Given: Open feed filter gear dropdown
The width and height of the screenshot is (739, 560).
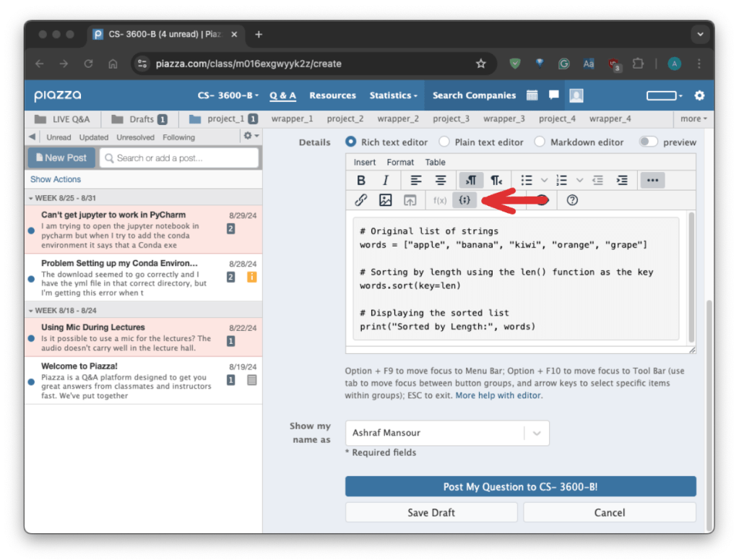Looking at the screenshot, I should point(251,136).
